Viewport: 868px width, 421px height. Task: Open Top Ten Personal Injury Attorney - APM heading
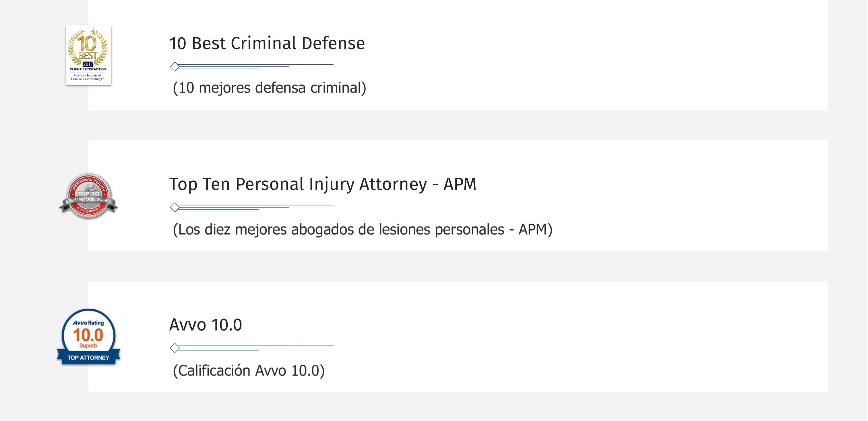[323, 184]
